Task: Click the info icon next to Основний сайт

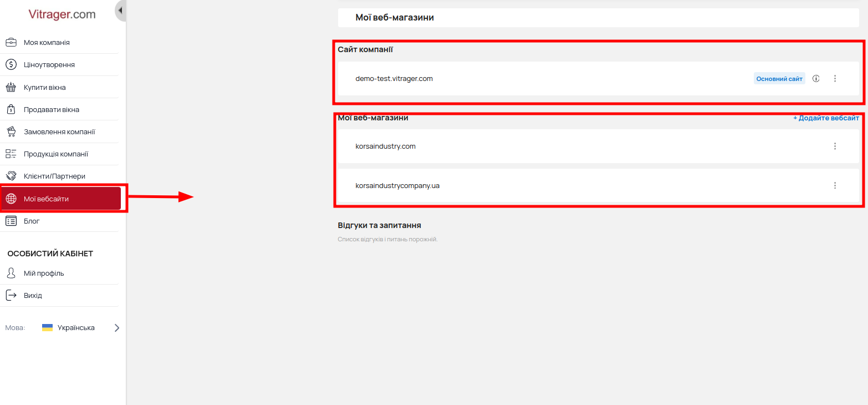Action: tap(816, 79)
